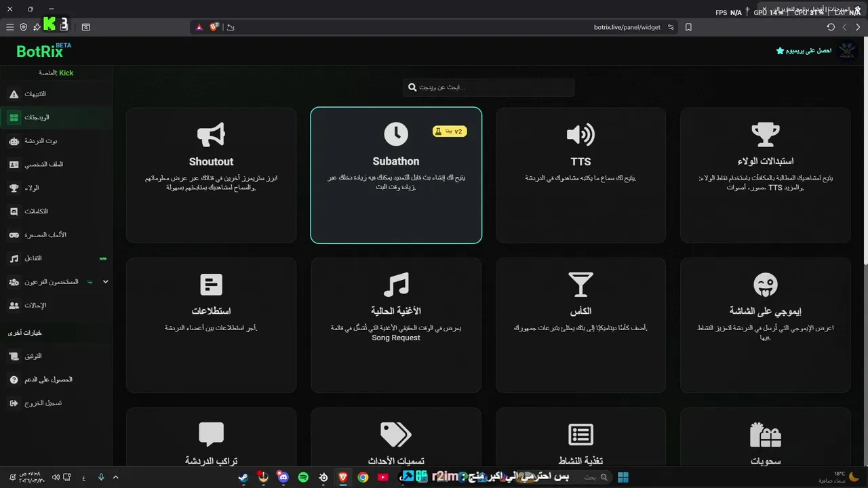Click the robot chat bot icon

[14, 141]
